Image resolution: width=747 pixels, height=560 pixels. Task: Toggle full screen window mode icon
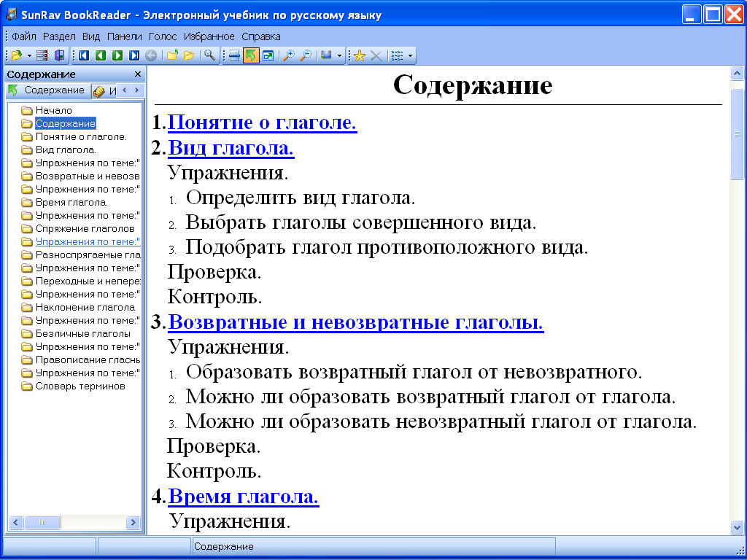pos(268,56)
